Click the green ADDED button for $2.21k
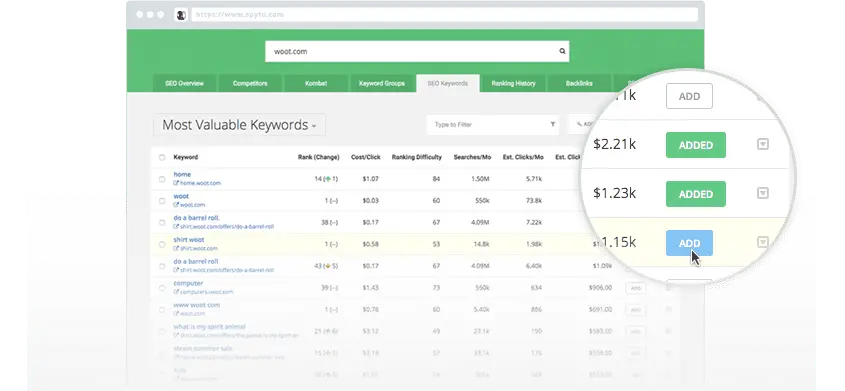The height and width of the screenshot is (391, 845). coord(696,145)
